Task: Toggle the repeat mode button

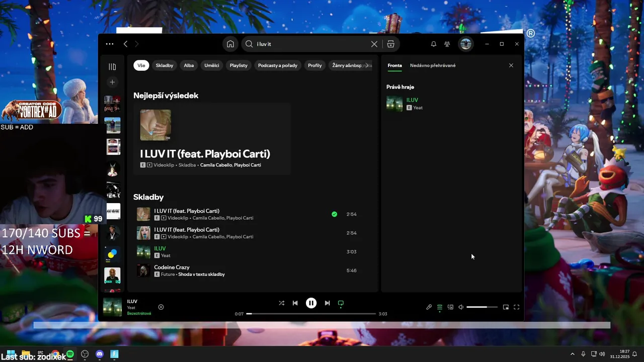Action: [341, 303]
